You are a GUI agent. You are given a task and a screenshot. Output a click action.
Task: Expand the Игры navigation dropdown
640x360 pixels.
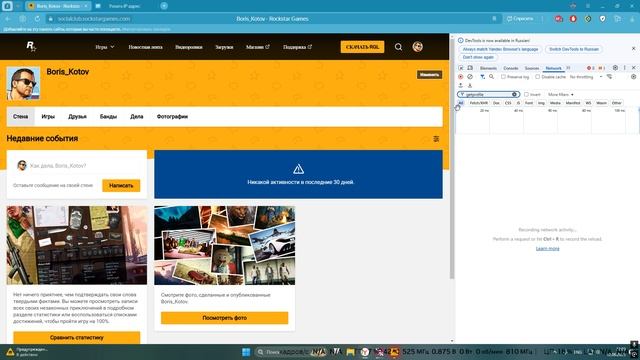pos(104,47)
